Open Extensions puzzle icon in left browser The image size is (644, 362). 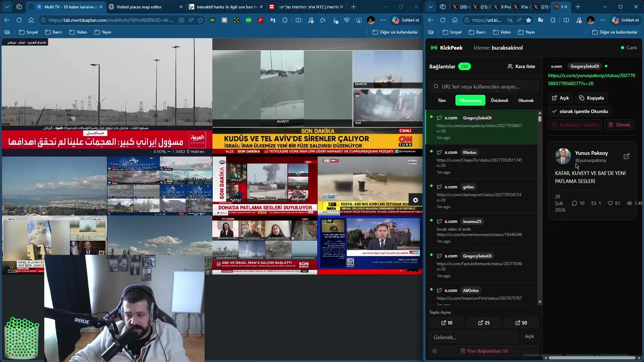coord(285,20)
